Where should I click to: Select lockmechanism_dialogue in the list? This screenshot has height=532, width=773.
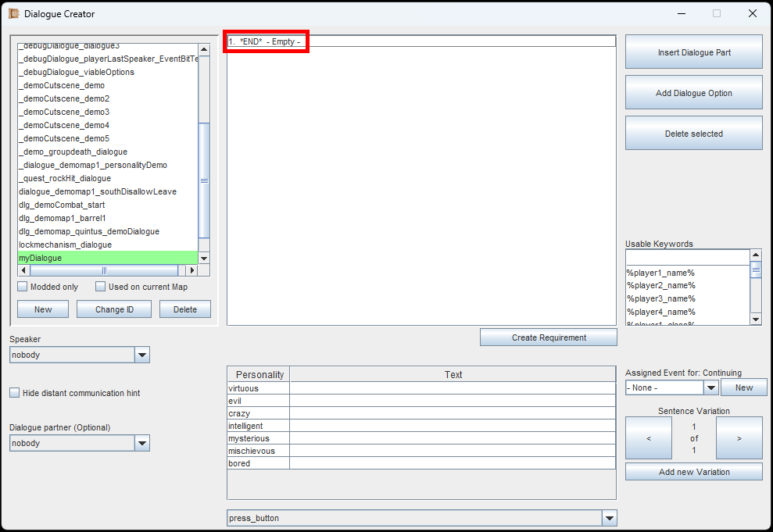(x=65, y=245)
